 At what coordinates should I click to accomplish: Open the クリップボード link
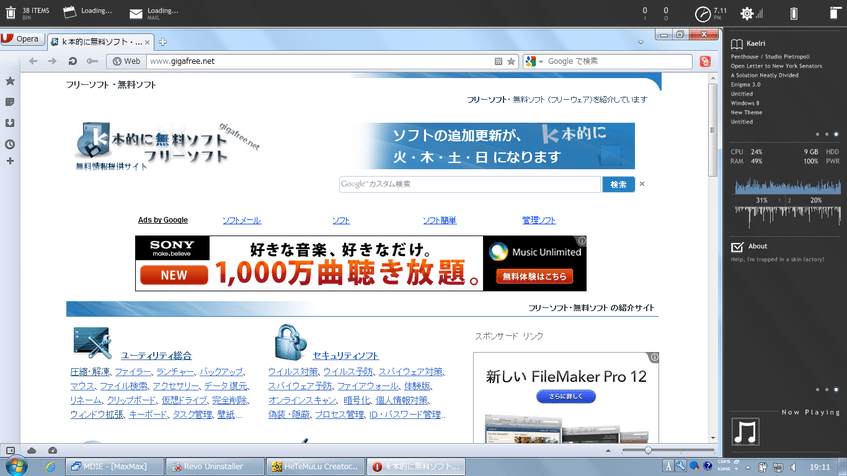131,400
